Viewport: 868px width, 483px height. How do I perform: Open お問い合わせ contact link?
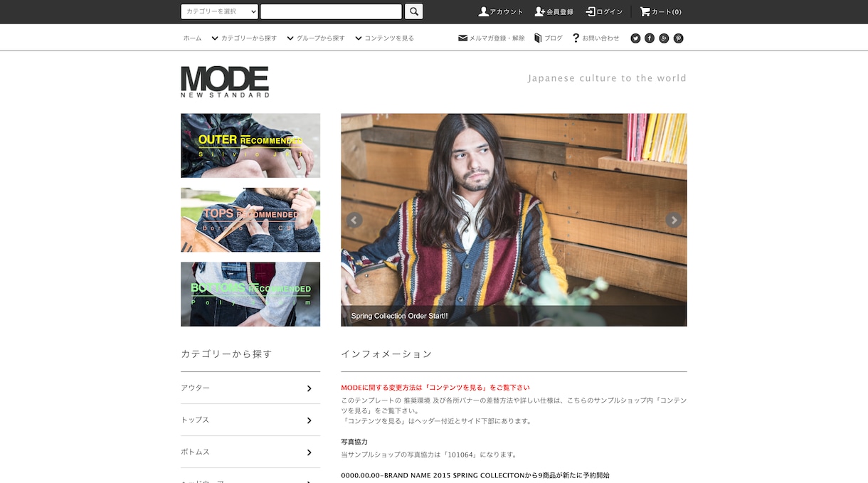click(x=596, y=38)
